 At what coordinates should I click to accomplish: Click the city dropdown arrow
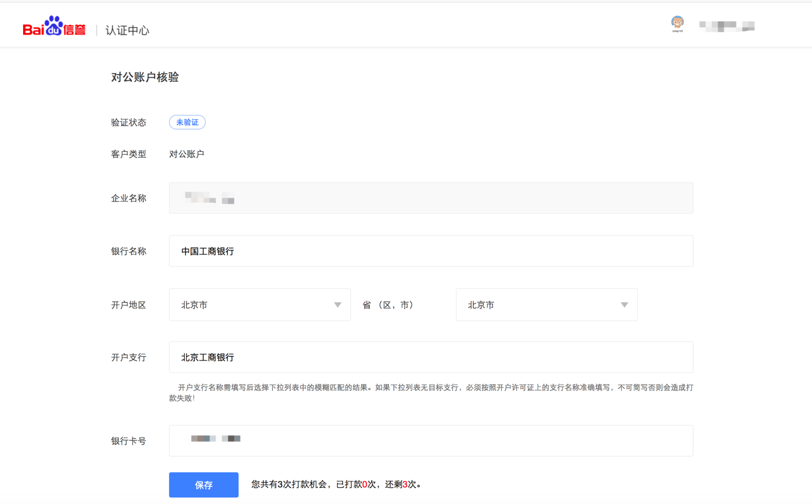pos(625,305)
